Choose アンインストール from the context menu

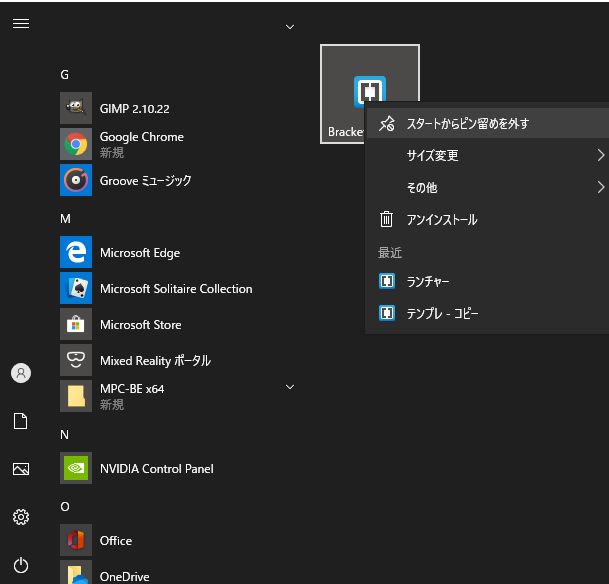tap(488, 219)
